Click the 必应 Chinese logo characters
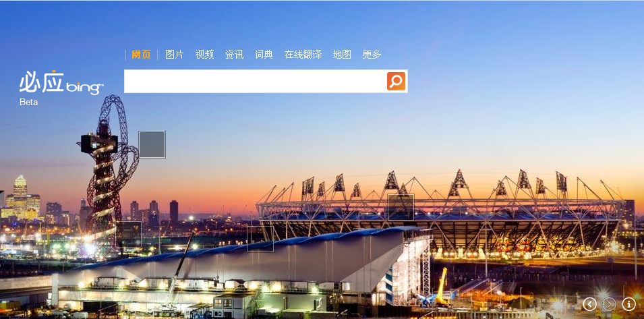Image resolution: width=644 pixels, height=319 pixels. pos(42,82)
